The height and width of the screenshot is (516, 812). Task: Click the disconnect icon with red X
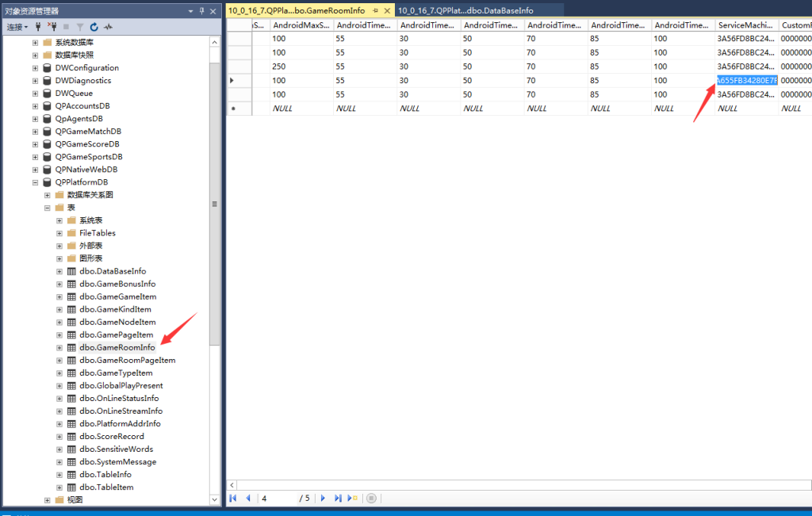click(52, 27)
